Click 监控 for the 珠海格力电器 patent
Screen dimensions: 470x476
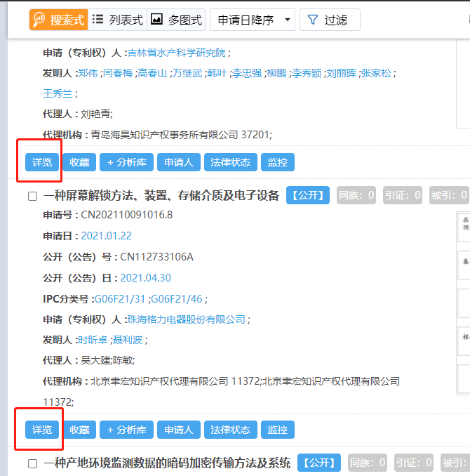pyautogui.click(x=278, y=430)
